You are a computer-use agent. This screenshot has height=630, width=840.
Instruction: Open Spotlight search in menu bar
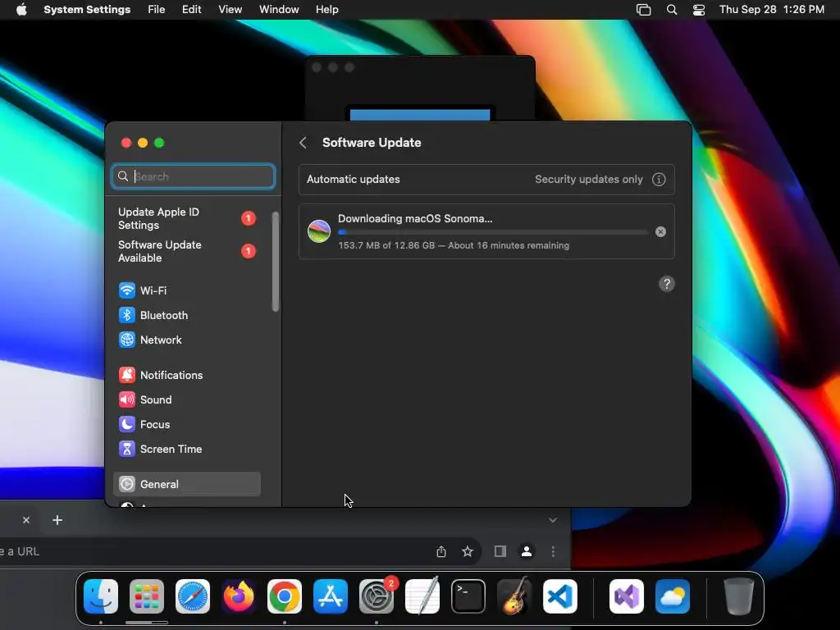(672, 10)
